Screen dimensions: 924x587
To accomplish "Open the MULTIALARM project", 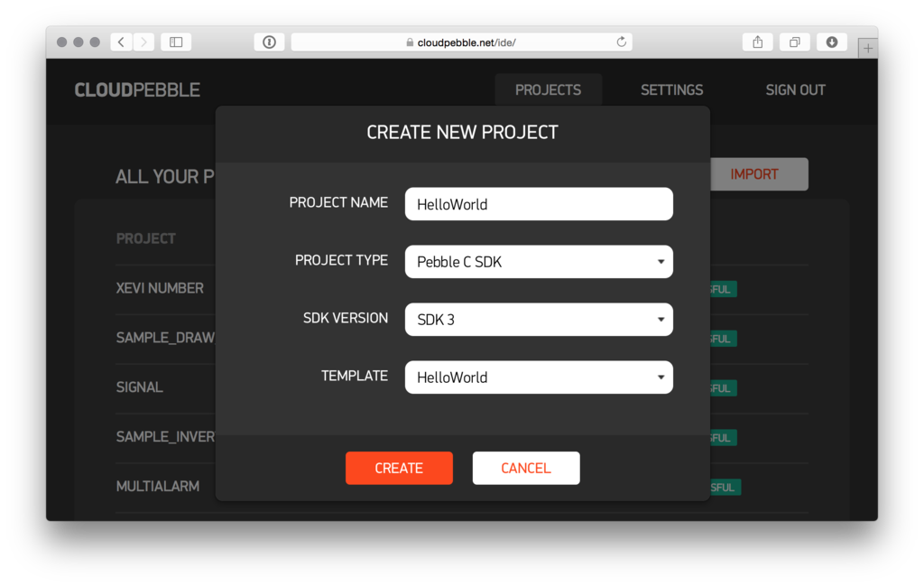I will pos(157,486).
